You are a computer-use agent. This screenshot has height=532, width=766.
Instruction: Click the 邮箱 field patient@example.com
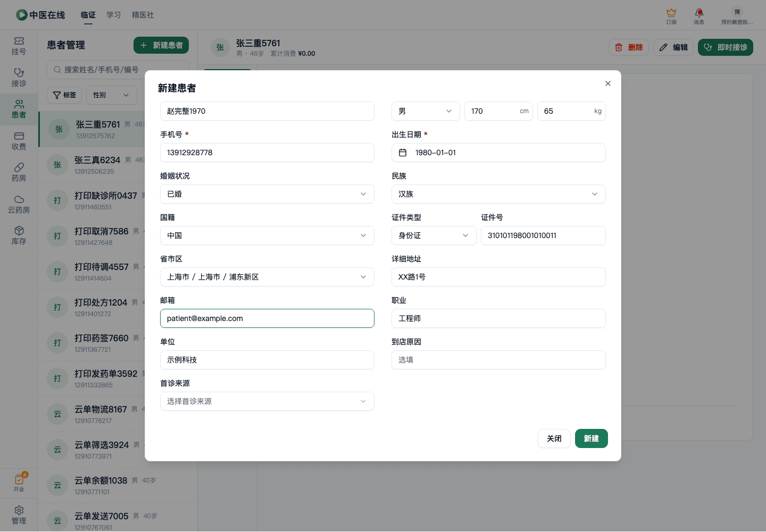click(267, 318)
